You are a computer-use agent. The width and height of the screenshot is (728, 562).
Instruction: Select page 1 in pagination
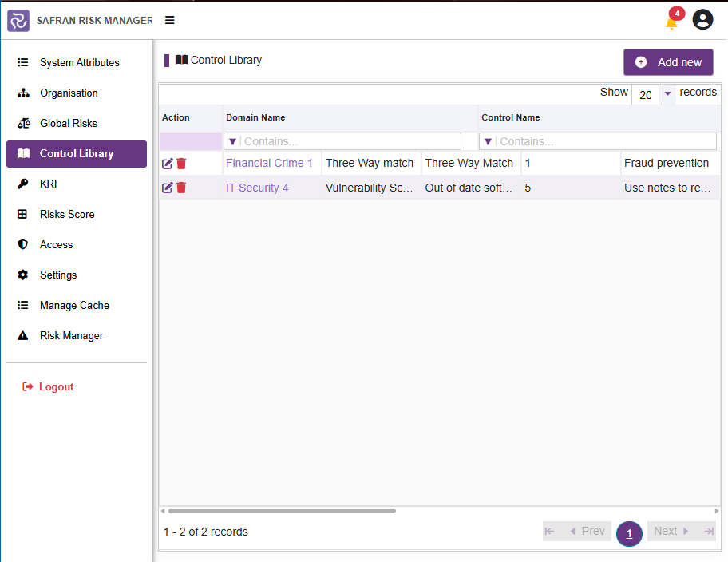coord(629,534)
